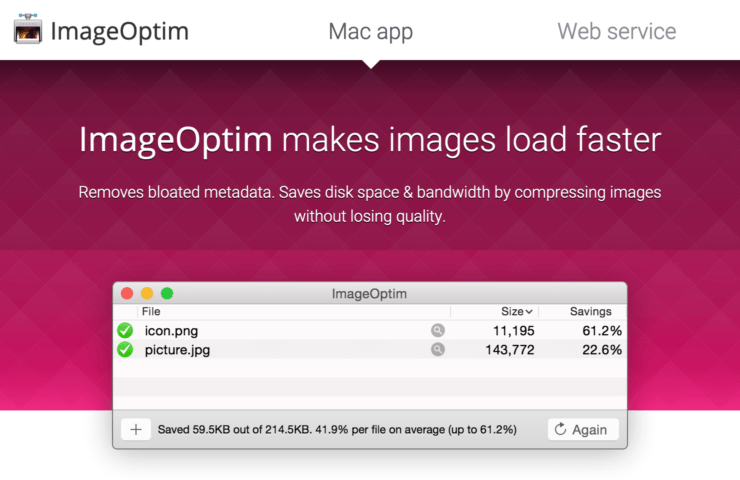Select the icon.png file name
740x480 pixels.
coord(171,331)
